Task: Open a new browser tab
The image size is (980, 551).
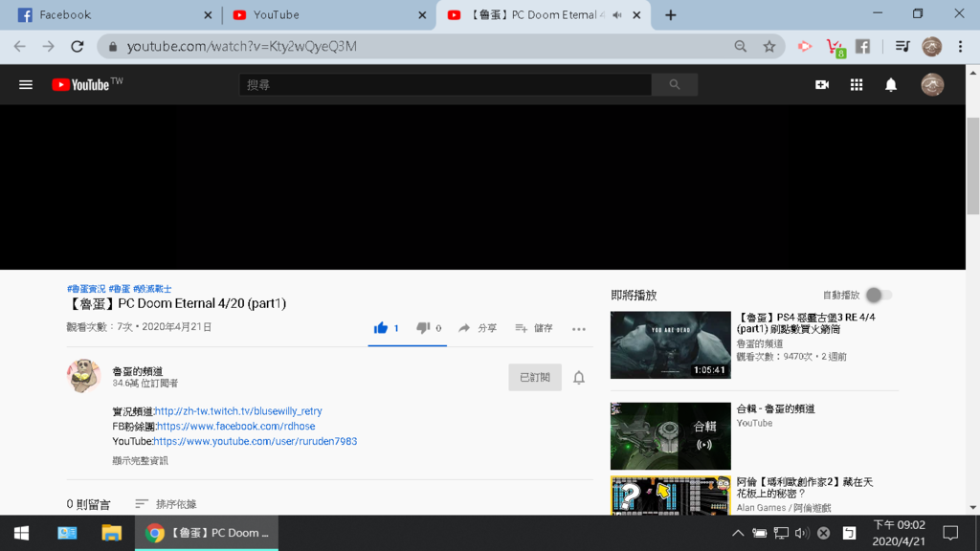Action: click(x=670, y=15)
